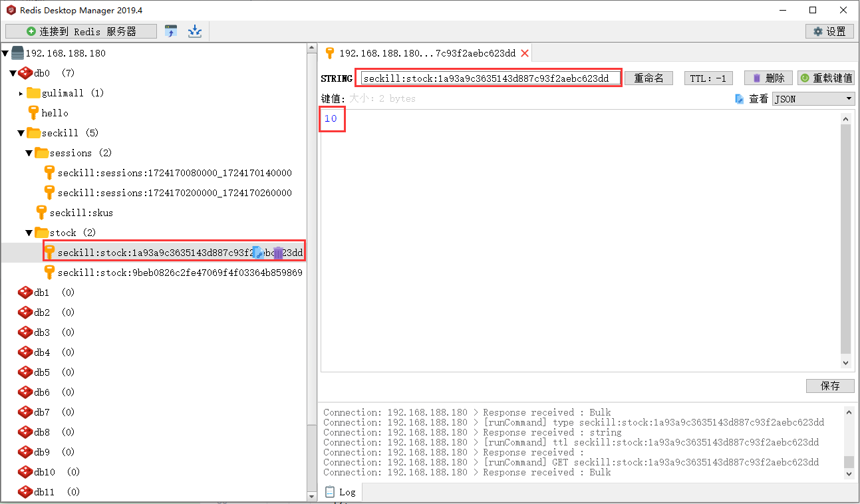Click the db3 database icon
Viewport: 860px width, 504px height.
click(x=25, y=332)
